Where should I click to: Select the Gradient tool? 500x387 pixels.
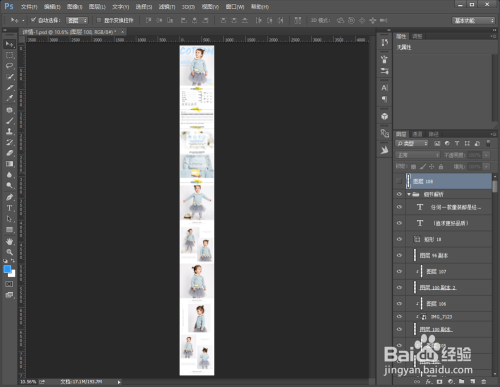pos(10,164)
